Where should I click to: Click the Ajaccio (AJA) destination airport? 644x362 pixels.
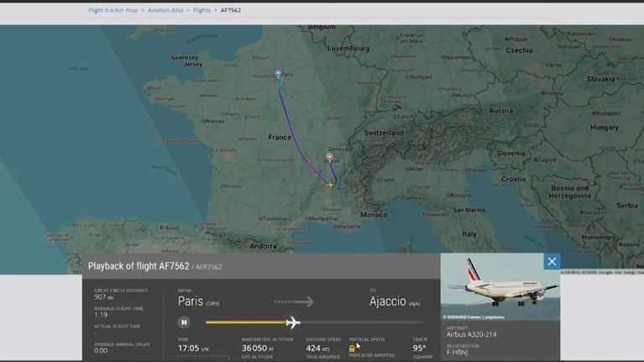pos(395,302)
